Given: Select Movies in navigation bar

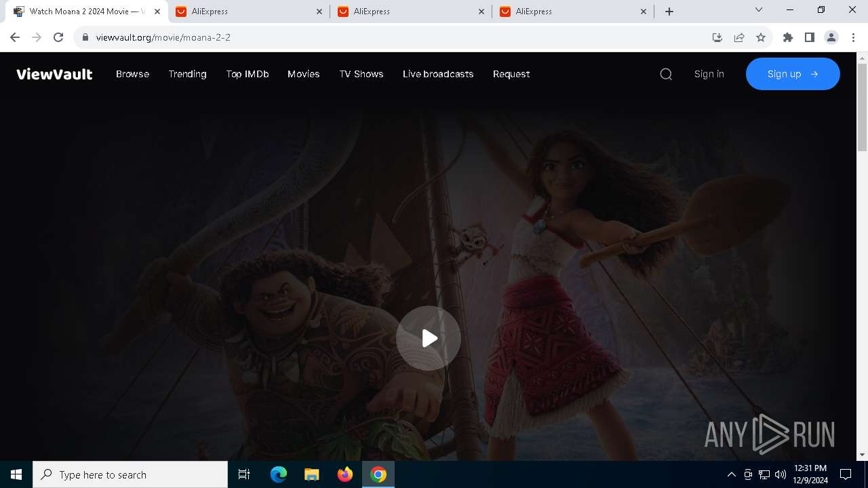Looking at the screenshot, I should click(303, 74).
